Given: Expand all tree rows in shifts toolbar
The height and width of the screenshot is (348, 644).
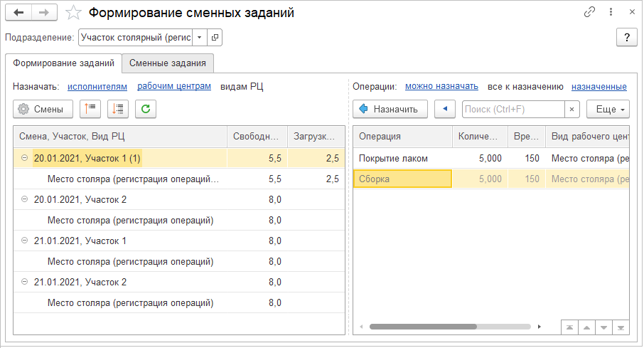Looking at the screenshot, I should 118,109.
